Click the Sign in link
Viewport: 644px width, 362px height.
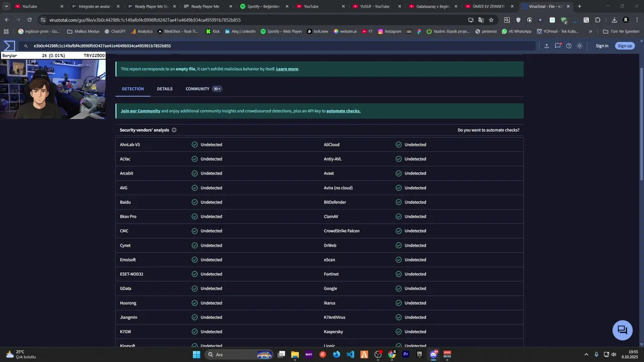[x=602, y=46]
